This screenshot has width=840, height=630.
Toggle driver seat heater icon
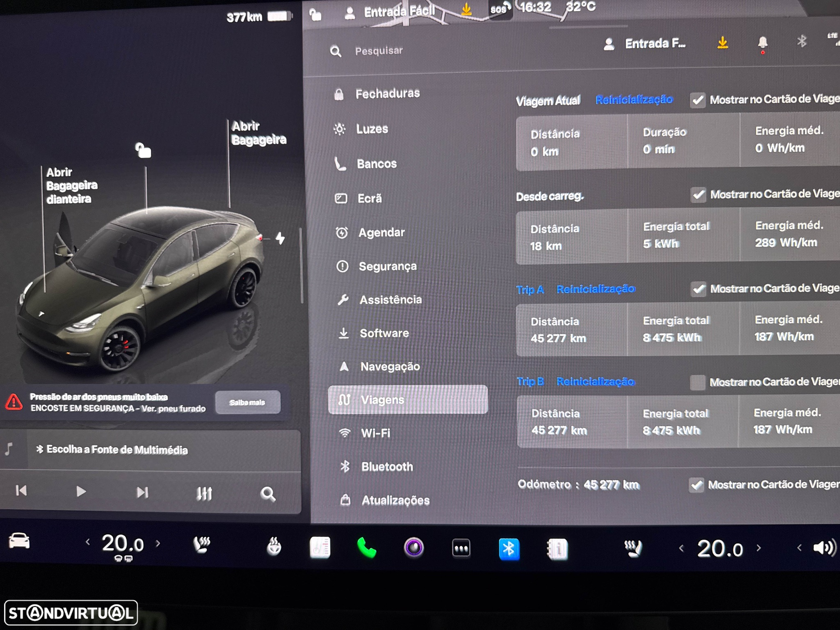tap(201, 545)
